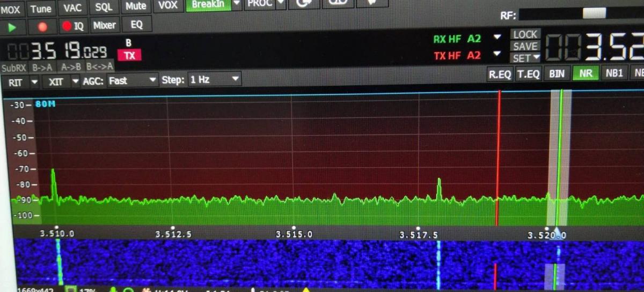Screen dimensions: 644x292
Task: Start recording with the red record button
Action: pyautogui.click(x=42, y=26)
